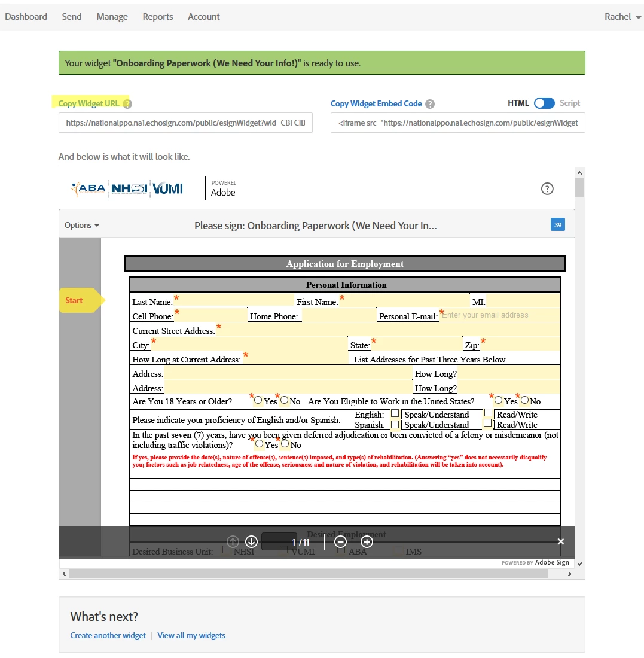Viewport: 644px width, 658px height.
Task: Zoom out with the minus icon
Action: (x=341, y=542)
